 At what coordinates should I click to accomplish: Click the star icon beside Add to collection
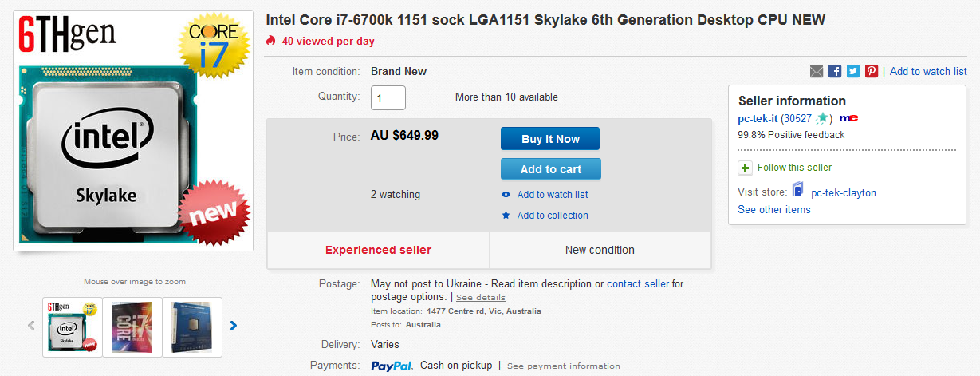[506, 216]
